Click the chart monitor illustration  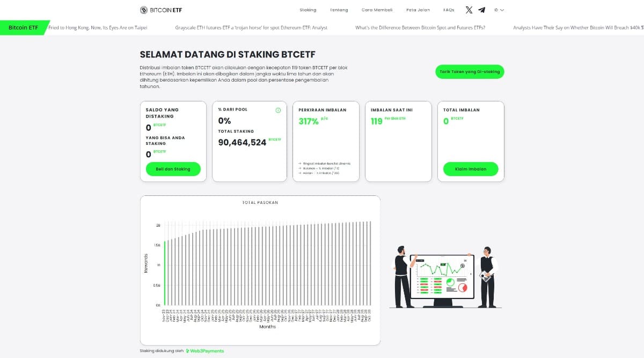tap(442, 279)
